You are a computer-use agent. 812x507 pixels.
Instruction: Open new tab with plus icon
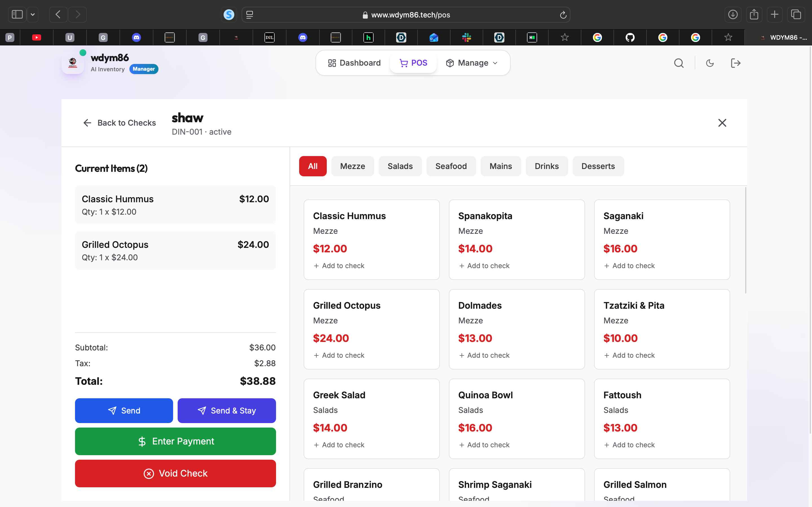775,14
